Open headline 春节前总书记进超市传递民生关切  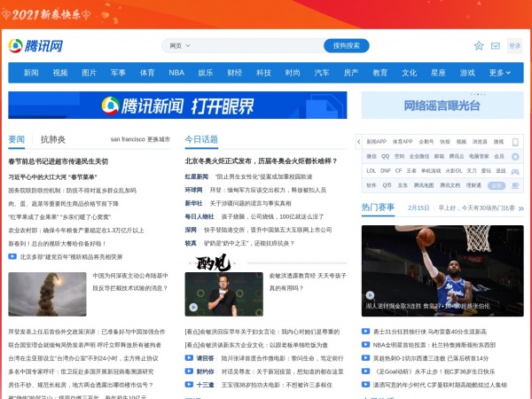[58, 161]
